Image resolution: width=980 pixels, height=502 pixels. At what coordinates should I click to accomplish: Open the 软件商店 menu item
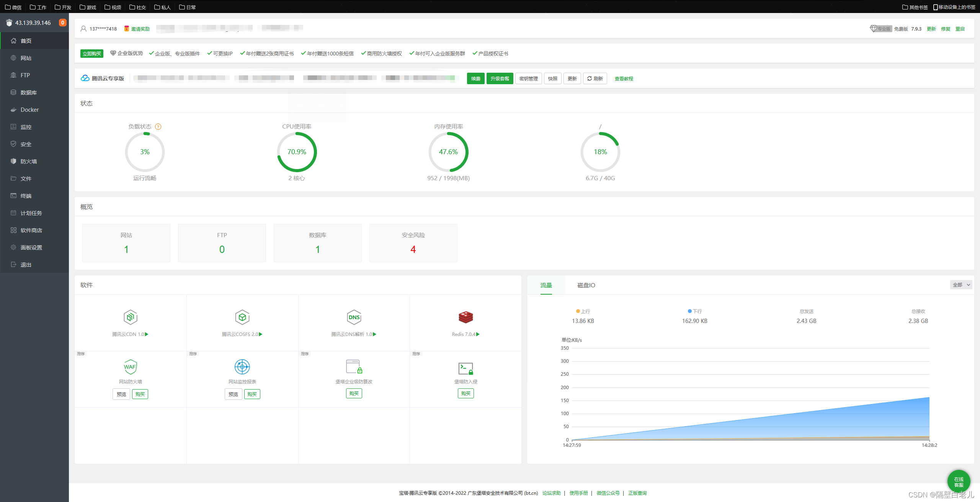[x=31, y=230]
